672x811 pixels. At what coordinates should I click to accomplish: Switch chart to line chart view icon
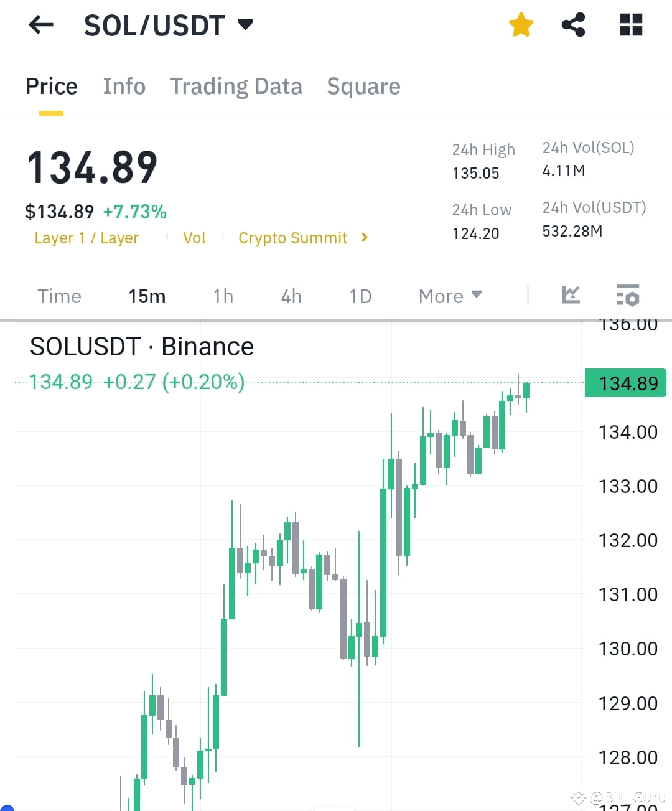[571, 296]
